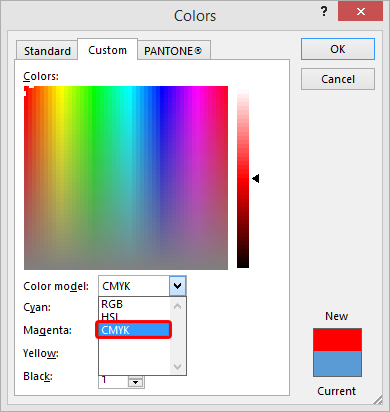This screenshot has height=412, width=390.
Task: Switch to the PANTONE tab
Action: (x=173, y=51)
